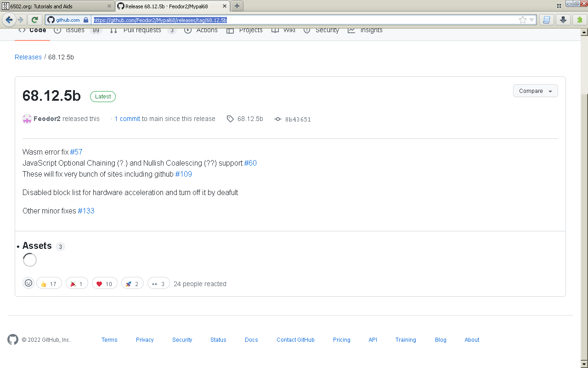Select the Code tab of the repository
This screenshot has height=368, width=588.
[37, 29]
